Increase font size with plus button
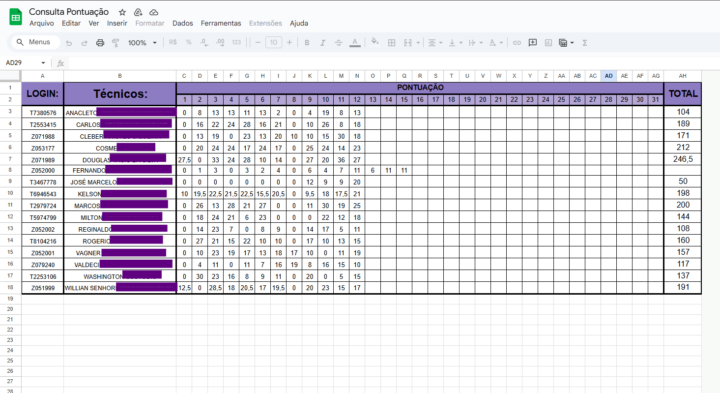Viewport: 720px width, 393px height. pyautogui.click(x=289, y=42)
